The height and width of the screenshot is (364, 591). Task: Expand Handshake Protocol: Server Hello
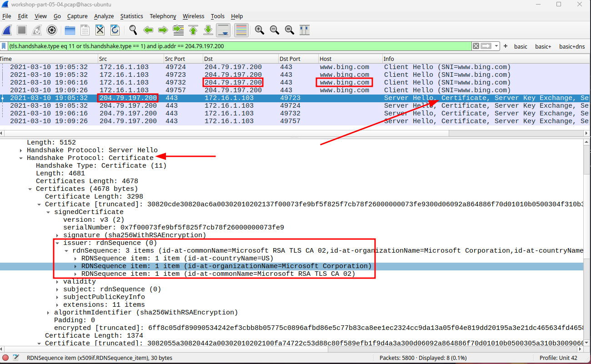pos(21,150)
